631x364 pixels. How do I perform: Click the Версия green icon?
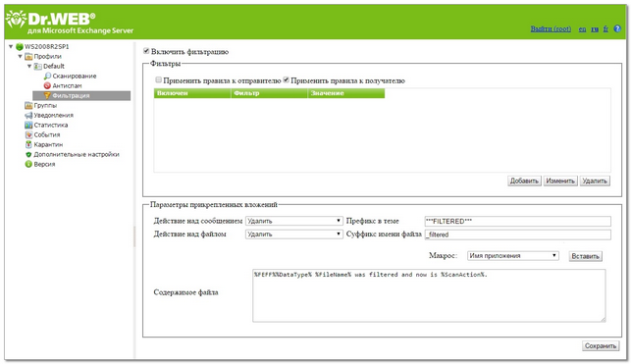28,164
